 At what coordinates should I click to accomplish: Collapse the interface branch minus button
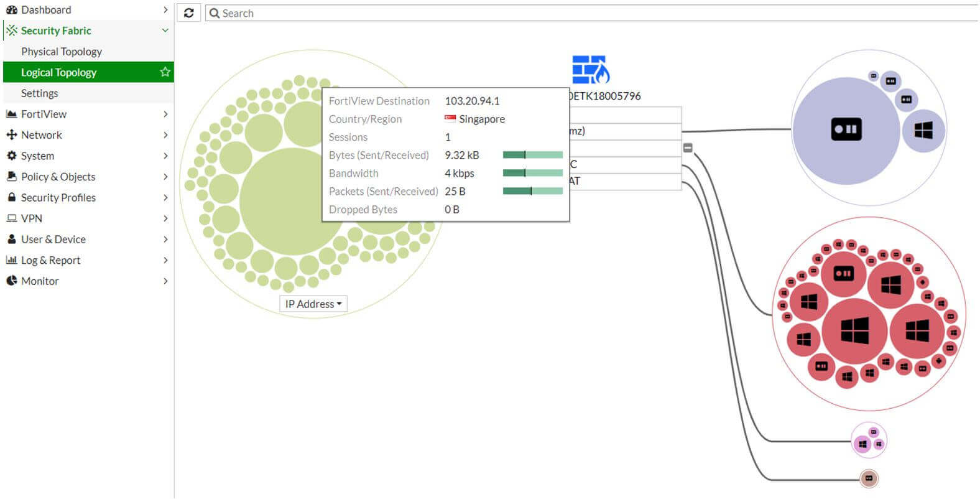click(688, 148)
